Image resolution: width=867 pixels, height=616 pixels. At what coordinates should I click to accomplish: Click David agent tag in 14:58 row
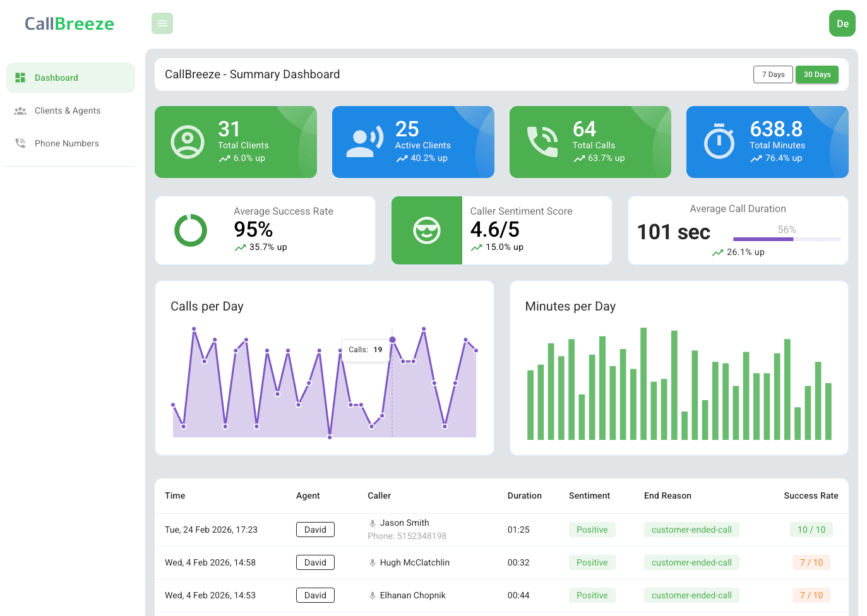point(315,562)
